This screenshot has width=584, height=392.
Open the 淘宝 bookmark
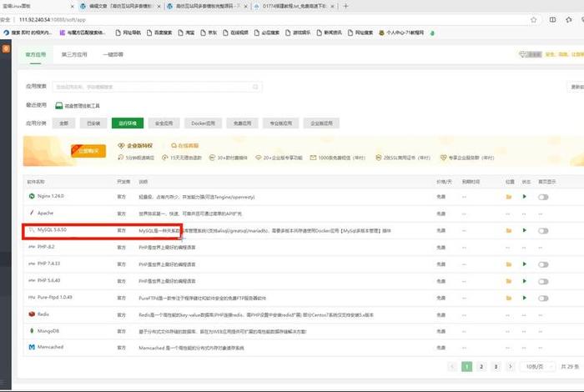click(x=186, y=33)
